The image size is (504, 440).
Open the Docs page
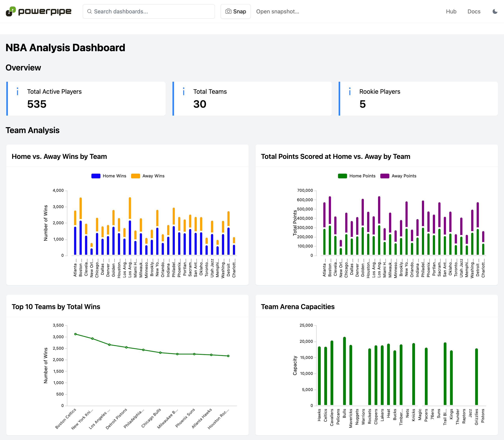tap(473, 12)
